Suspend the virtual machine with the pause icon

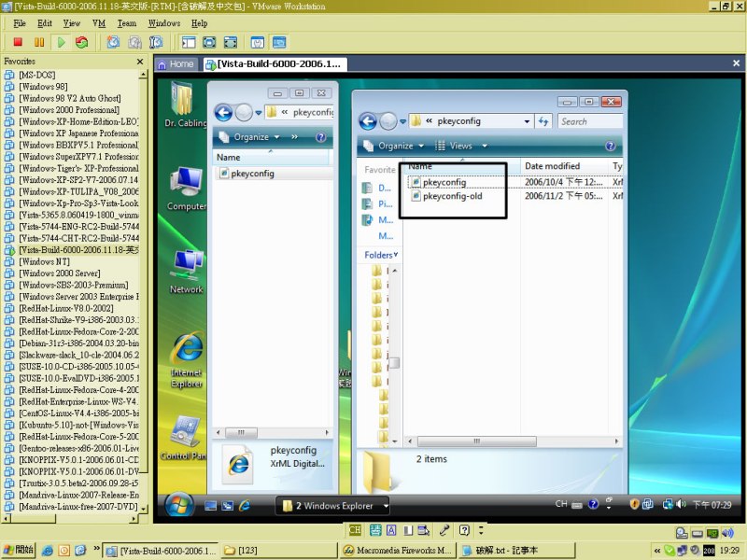click(39, 42)
